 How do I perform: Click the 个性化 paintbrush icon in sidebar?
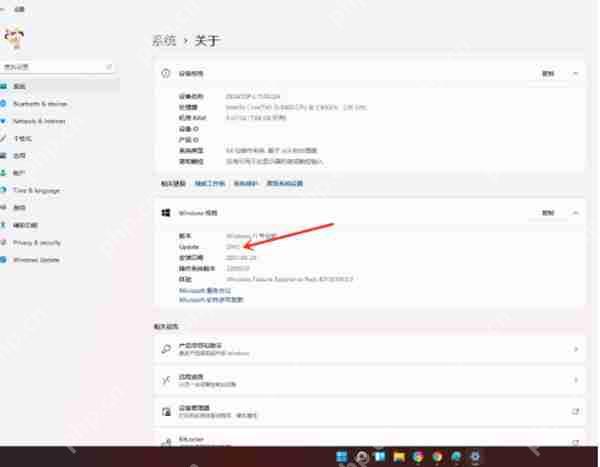pos(3,138)
